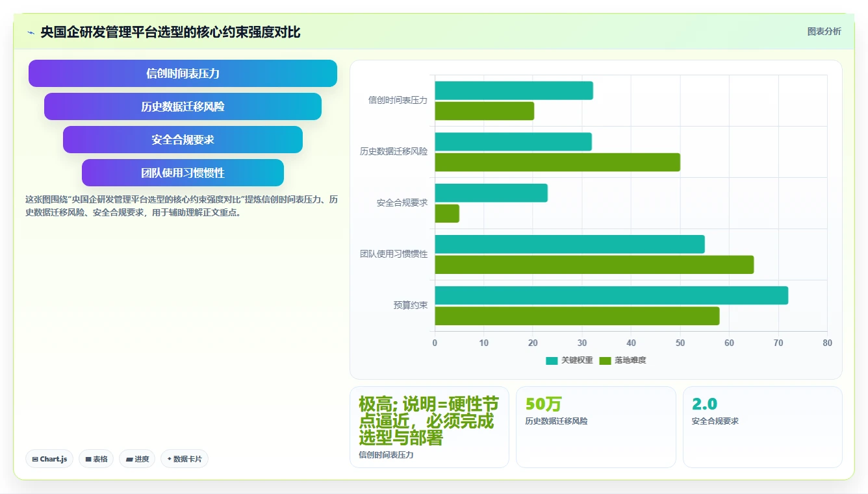
Task: Click 信创时间表压力 caption in first data card
Action: (x=386, y=454)
